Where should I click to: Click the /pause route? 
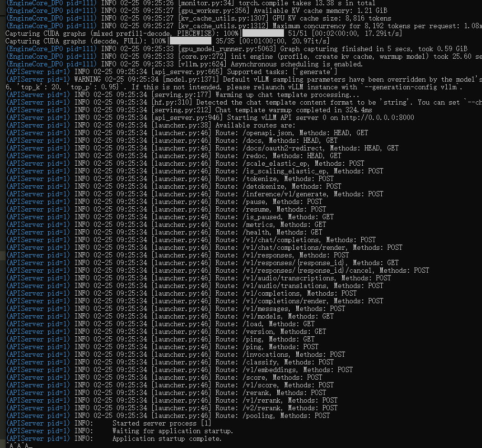pyautogui.click(x=254, y=202)
